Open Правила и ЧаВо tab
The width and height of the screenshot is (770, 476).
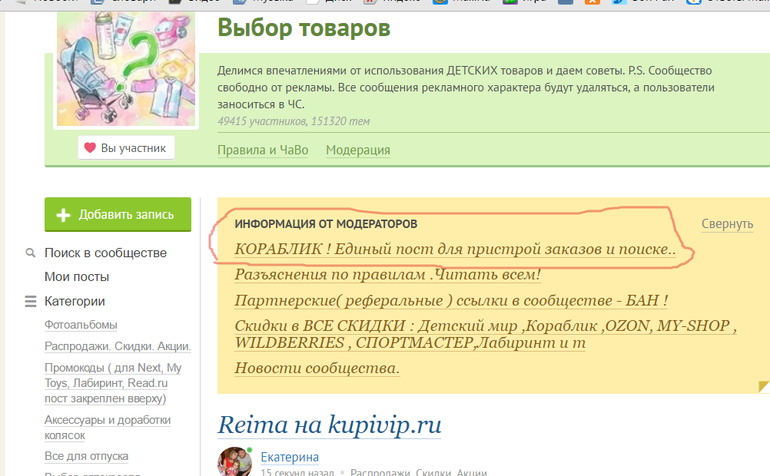(x=262, y=150)
